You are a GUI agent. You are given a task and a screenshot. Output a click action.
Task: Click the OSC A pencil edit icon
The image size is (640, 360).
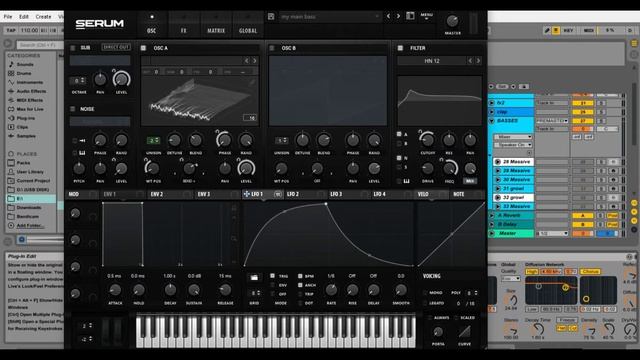252,82
